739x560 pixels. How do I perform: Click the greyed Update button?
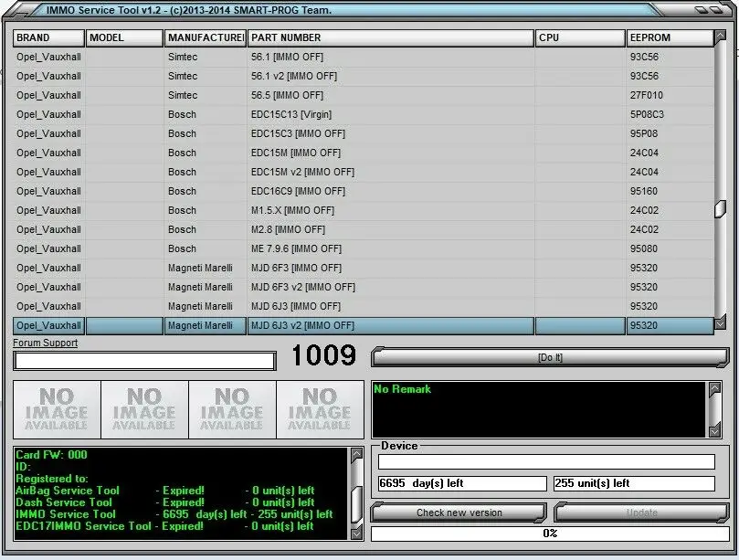click(x=641, y=512)
